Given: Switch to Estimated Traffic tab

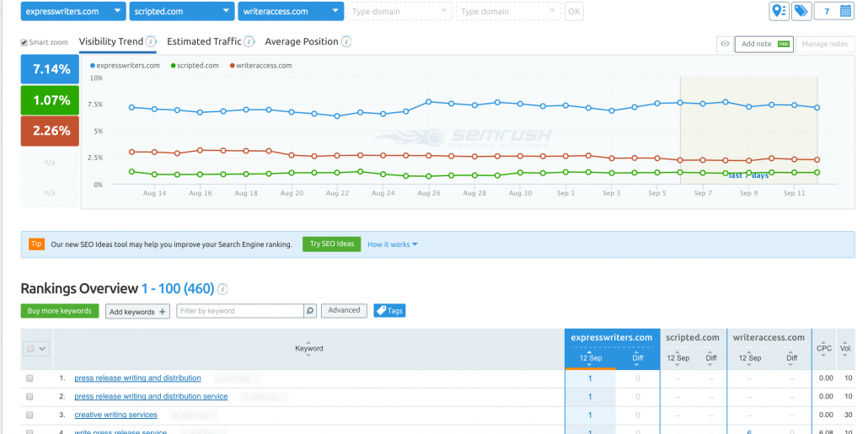Looking at the screenshot, I should (204, 41).
